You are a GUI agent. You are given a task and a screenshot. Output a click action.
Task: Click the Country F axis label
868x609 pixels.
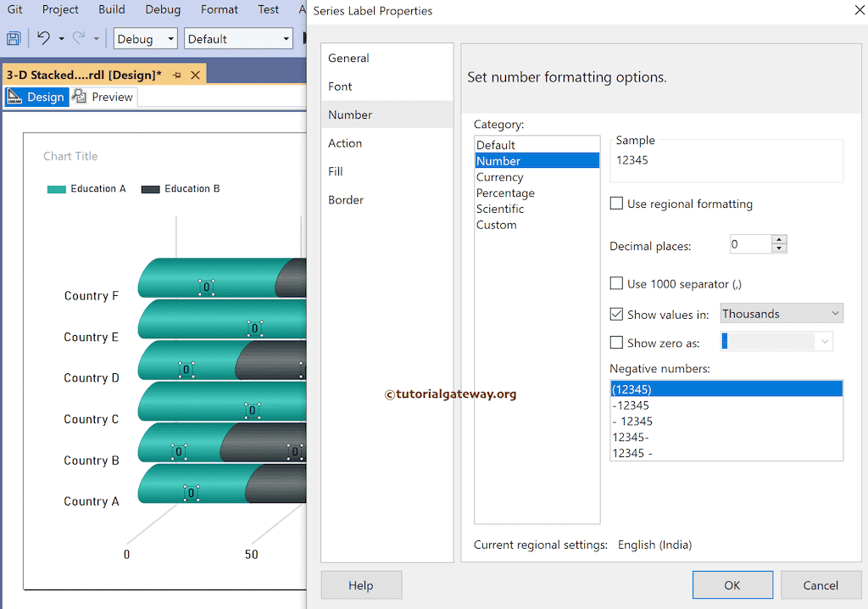click(x=92, y=296)
